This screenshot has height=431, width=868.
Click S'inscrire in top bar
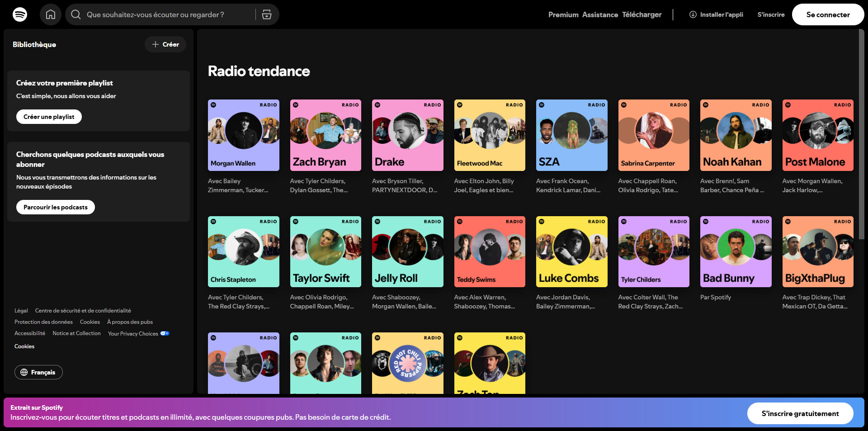coord(771,14)
